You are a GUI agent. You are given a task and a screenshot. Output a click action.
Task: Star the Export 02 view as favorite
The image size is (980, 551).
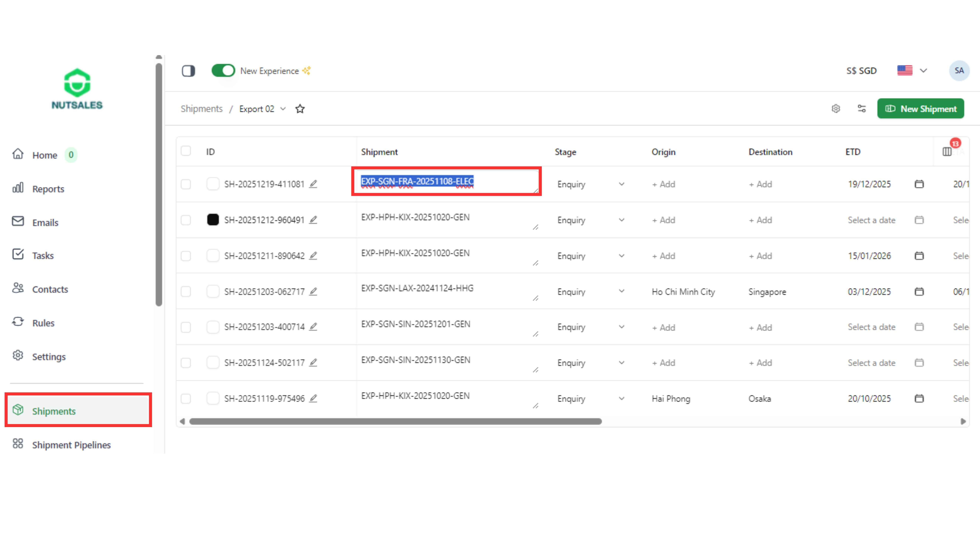[300, 109]
